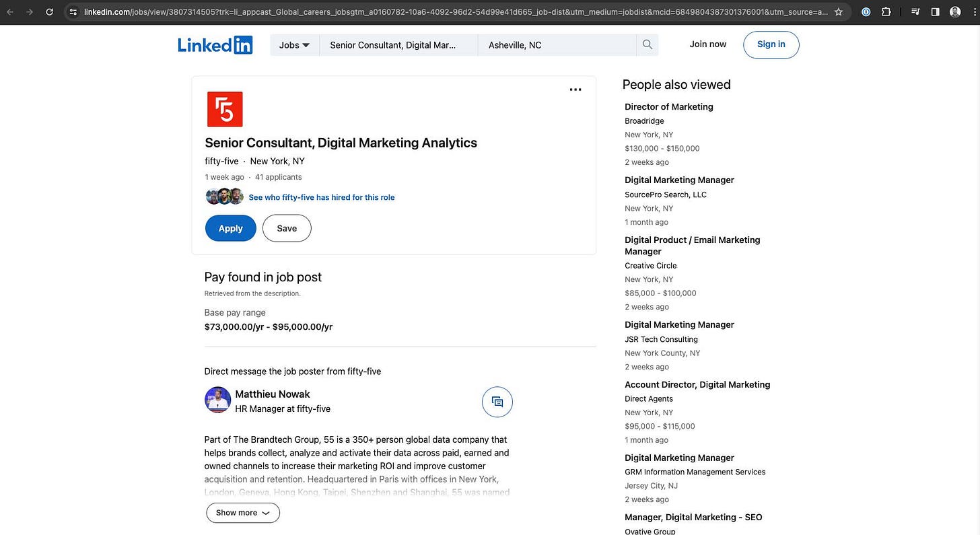This screenshot has height=535, width=980.
Task: Click the Jersey City, NJ location text
Action: [x=651, y=485]
